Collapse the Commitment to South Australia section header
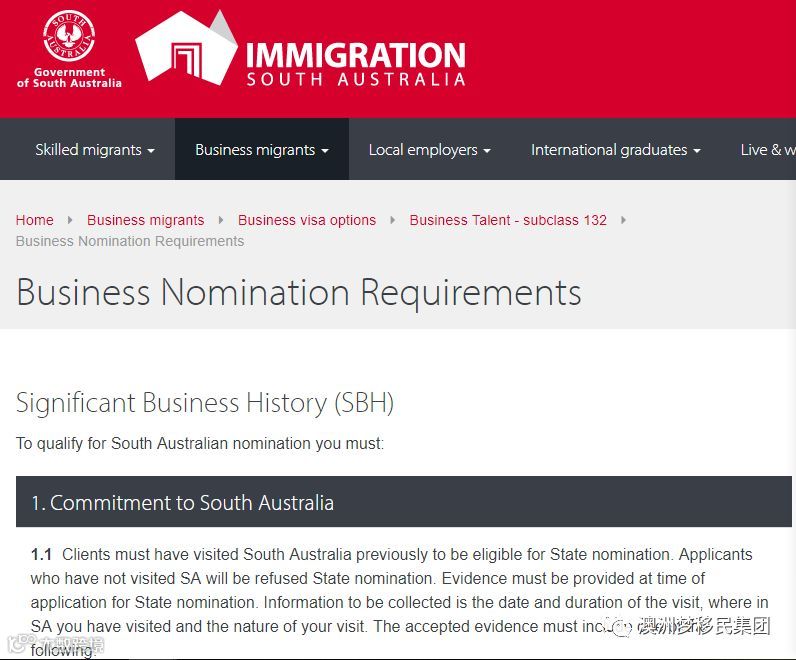Viewport: 796px width, 660px height. (404, 502)
